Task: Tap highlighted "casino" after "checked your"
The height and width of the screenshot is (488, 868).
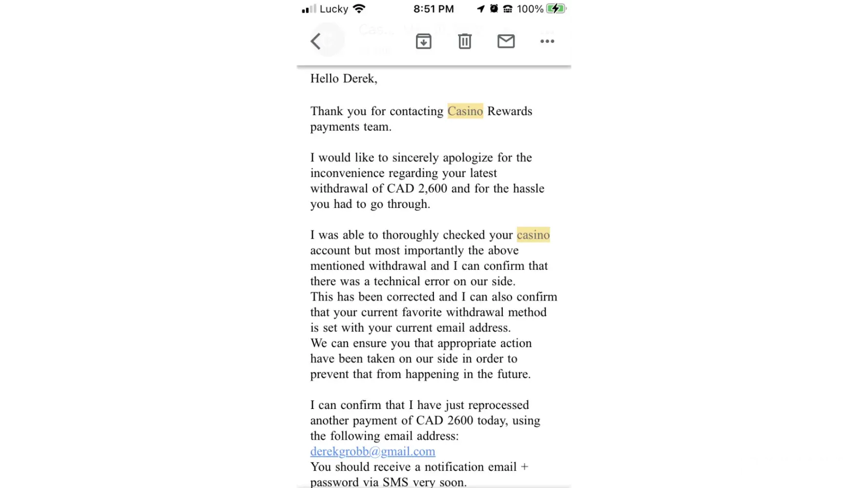Action: (533, 235)
